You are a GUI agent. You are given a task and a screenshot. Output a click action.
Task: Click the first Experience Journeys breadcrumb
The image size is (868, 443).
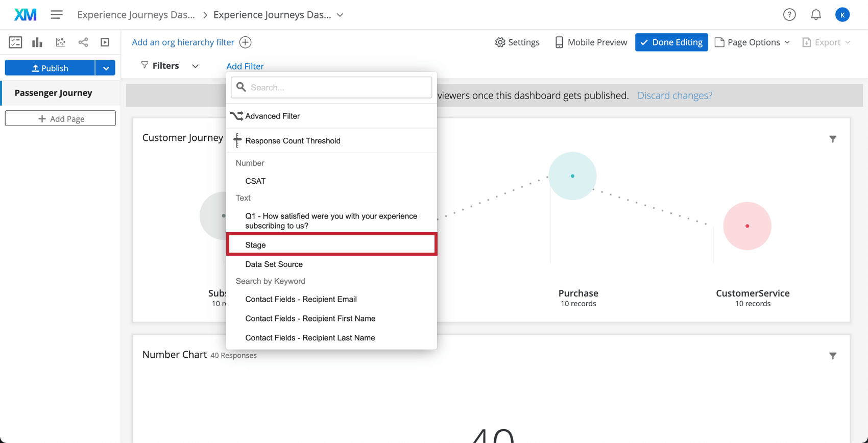[x=136, y=15]
